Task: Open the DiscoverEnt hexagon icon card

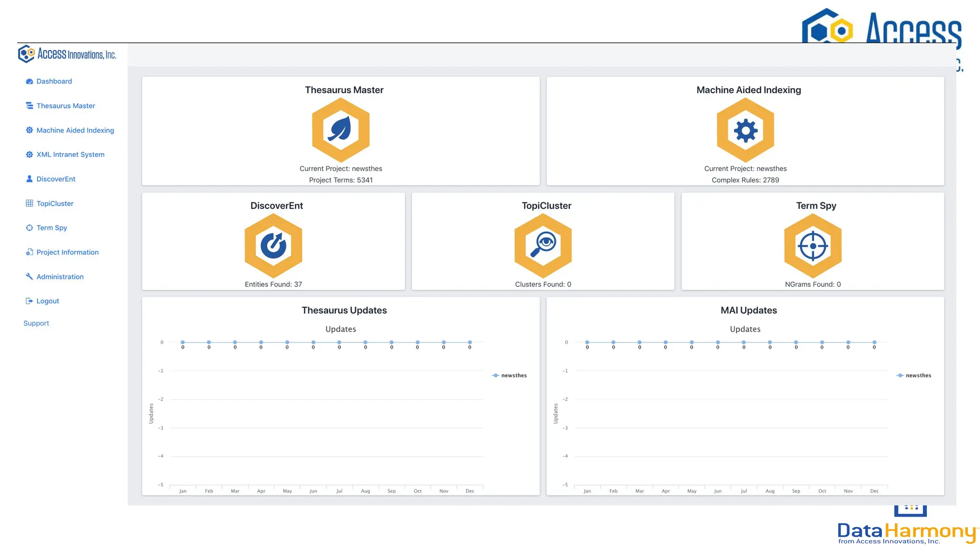Action: [273, 246]
